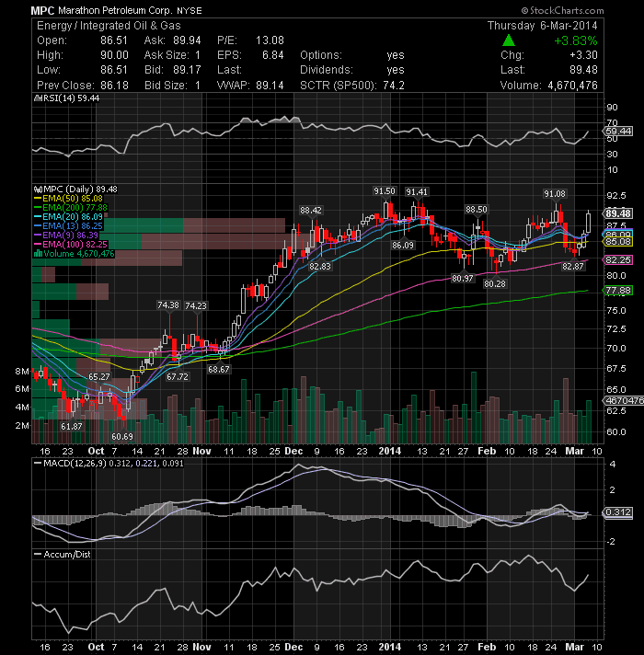Viewport: 644px width, 655px height.
Task: Click the Thursday 6-Mar-2014 date
Action: (x=543, y=26)
